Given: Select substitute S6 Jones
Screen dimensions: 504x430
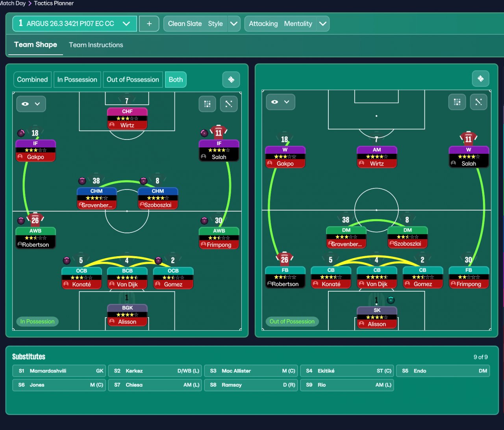Looking at the screenshot, I should coord(59,385).
